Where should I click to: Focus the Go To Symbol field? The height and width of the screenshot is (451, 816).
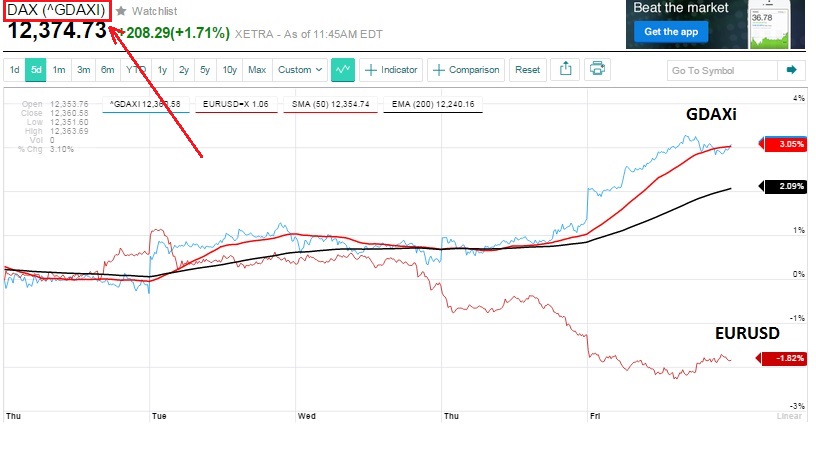[722, 70]
